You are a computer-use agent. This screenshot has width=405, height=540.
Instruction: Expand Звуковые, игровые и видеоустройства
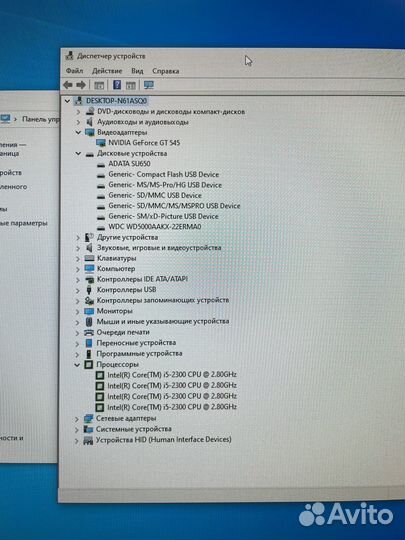click(x=78, y=248)
